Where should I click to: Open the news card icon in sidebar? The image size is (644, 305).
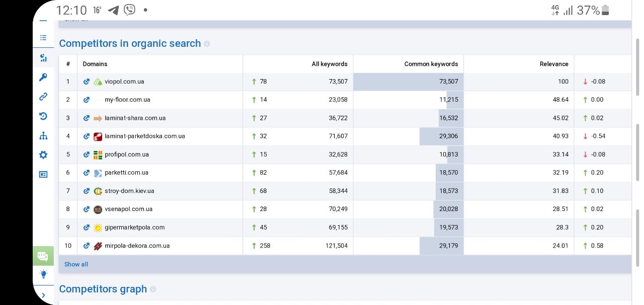click(x=43, y=175)
